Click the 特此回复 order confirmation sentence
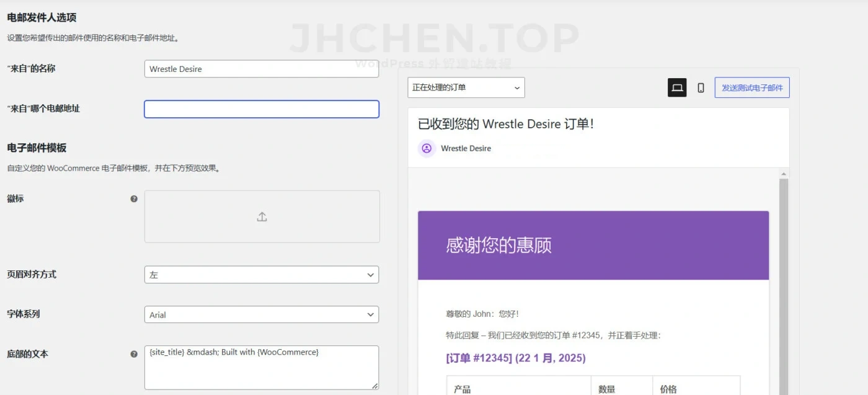Viewport: 868px width, 395px height. pos(554,335)
